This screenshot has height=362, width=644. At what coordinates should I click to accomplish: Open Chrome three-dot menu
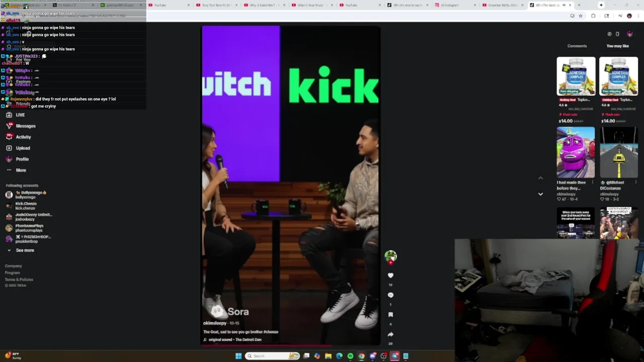point(638,16)
